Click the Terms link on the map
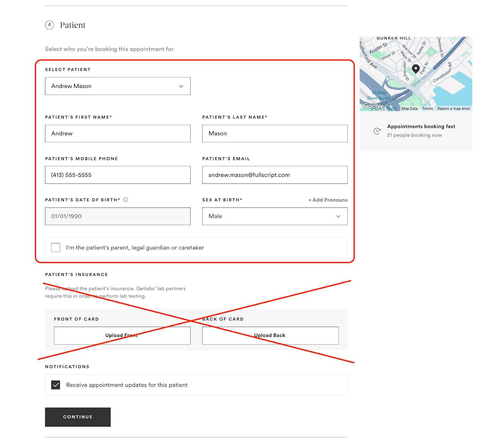The width and height of the screenshot is (504, 444). 427,108
